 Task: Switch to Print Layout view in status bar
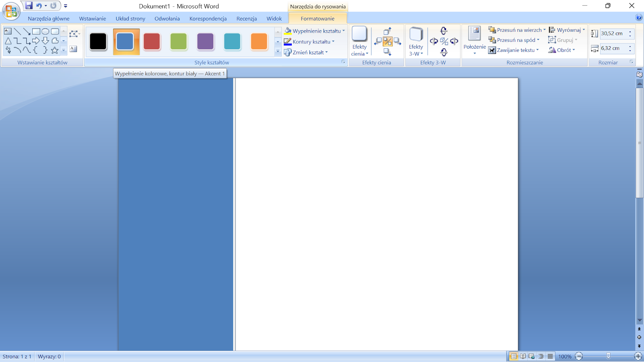(x=514, y=356)
